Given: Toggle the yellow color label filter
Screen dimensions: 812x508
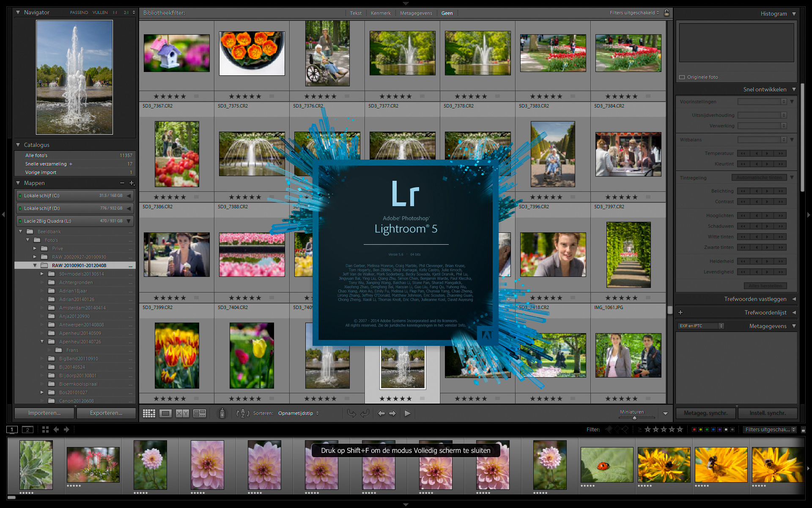Looking at the screenshot, I should 700,429.
